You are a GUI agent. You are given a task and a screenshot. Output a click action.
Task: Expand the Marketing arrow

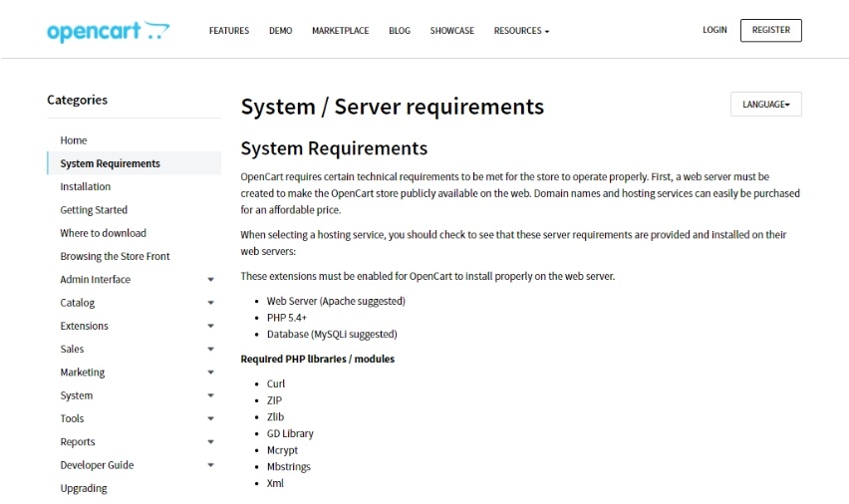(x=210, y=373)
